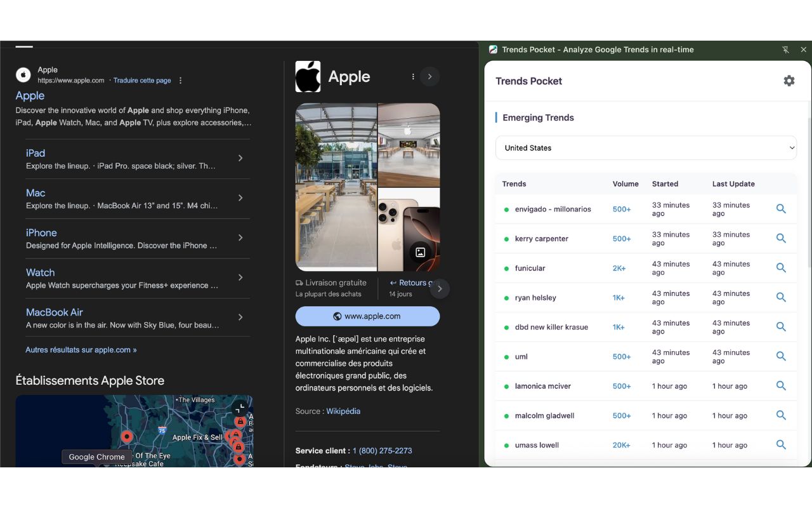Select the trend name 'malcolm gladwell'
812x508 pixels.
pyautogui.click(x=544, y=416)
